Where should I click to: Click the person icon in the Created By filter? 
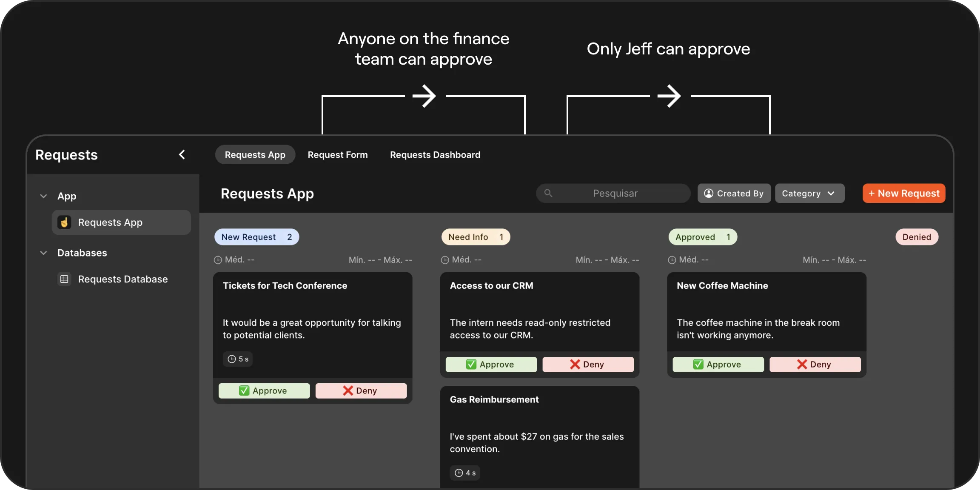[708, 193]
